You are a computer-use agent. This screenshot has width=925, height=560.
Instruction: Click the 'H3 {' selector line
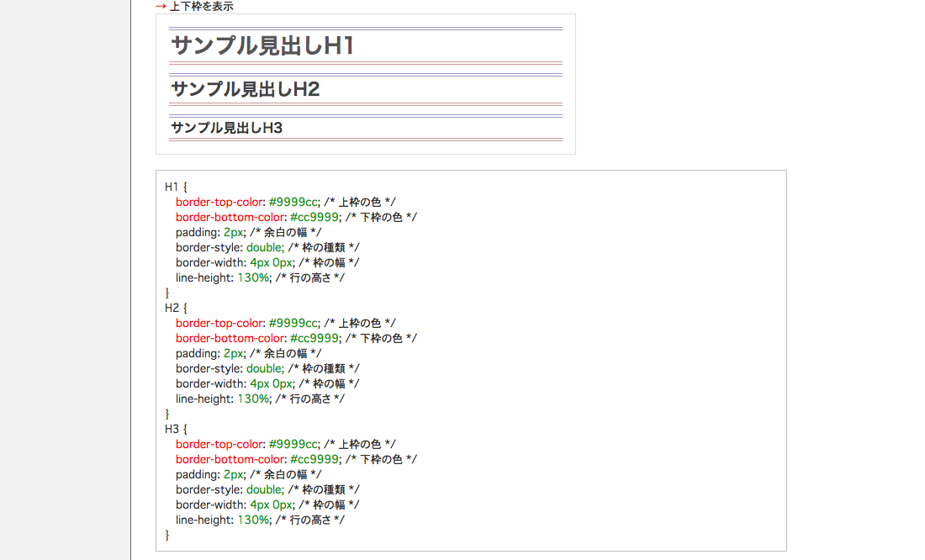(176, 429)
